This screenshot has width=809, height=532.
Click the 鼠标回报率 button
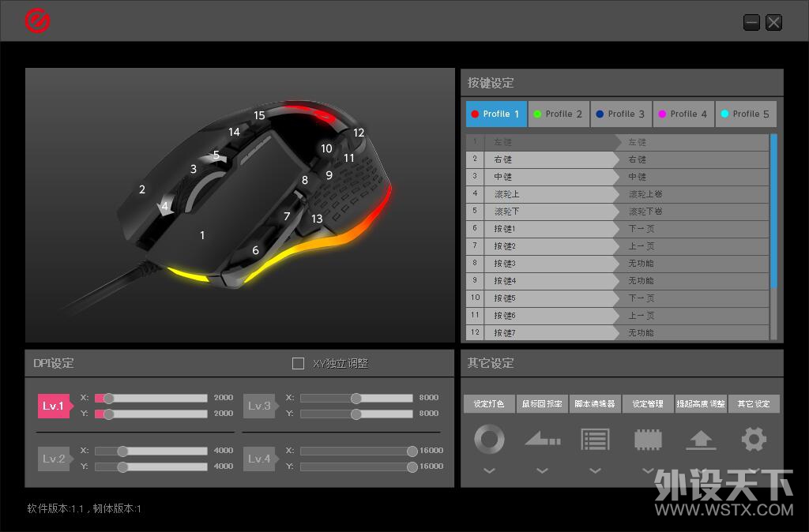click(542, 403)
